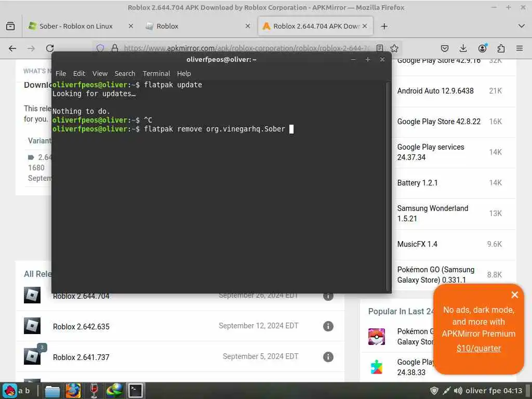Click the taskbar clock showing 04:13
Screen dimensions: 532x399
(x=513, y=391)
